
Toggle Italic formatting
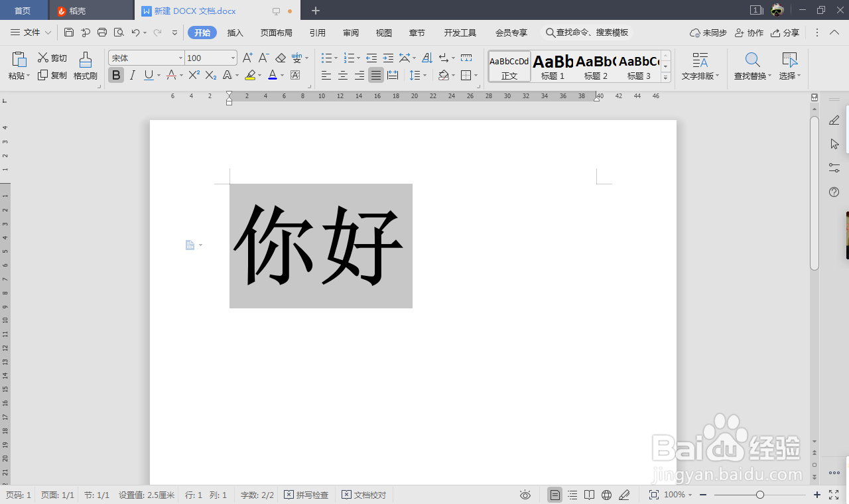click(132, 76)
